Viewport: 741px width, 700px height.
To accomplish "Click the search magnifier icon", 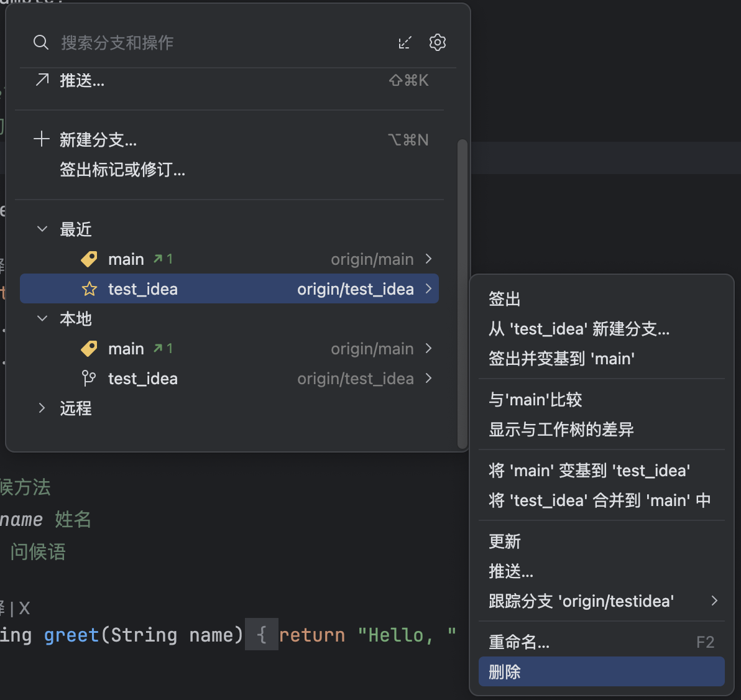I will point(41,42).
